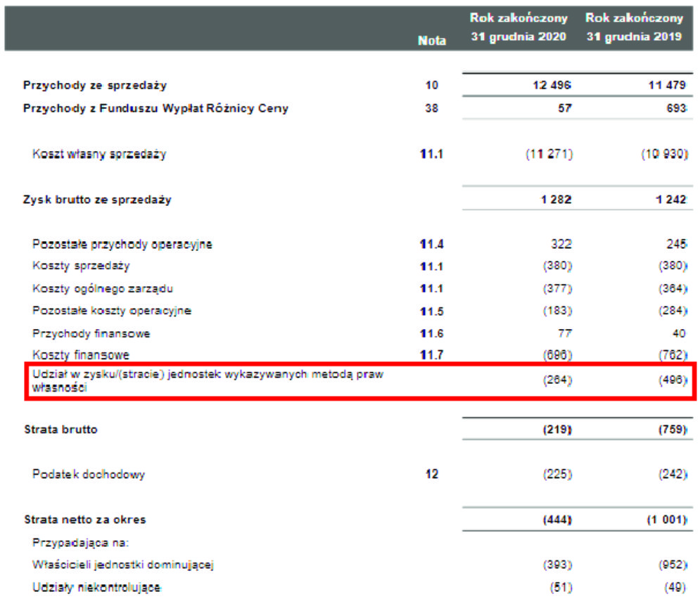This screenshot has width=700, height=599.
Task: Select 'Koszty ogólnego zarządu' label
Action: (103, 288)
